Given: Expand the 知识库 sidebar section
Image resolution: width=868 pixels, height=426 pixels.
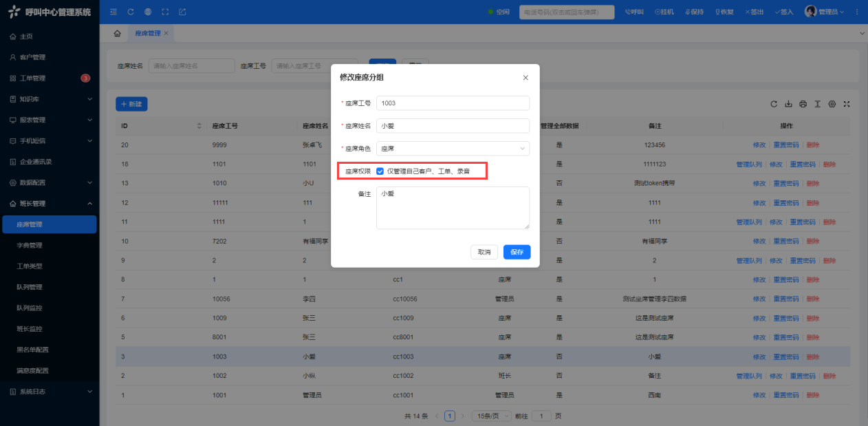Looking at the screenshot, I should coord(50,99).
